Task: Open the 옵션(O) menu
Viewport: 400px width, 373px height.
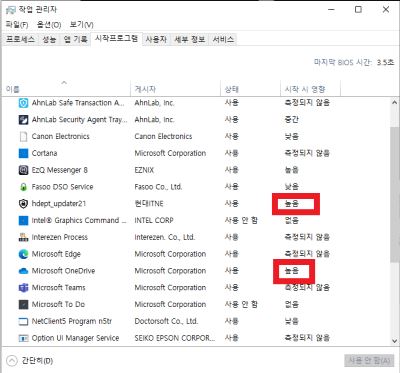Action: 49,25
